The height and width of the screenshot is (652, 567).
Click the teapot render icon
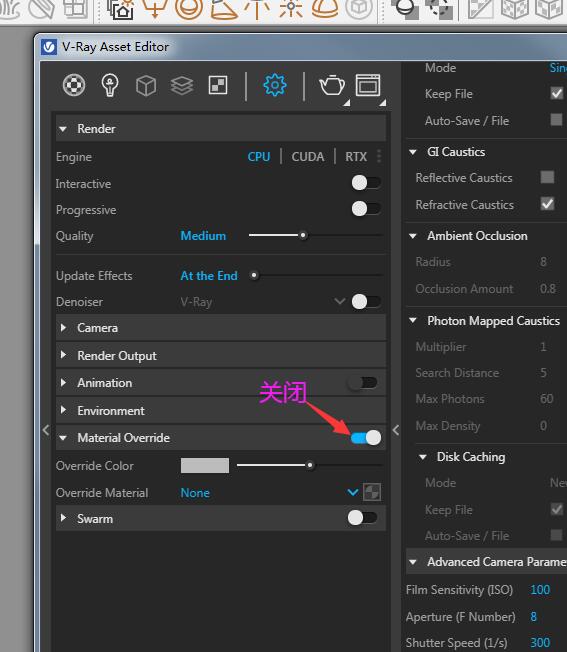point(332,85)
